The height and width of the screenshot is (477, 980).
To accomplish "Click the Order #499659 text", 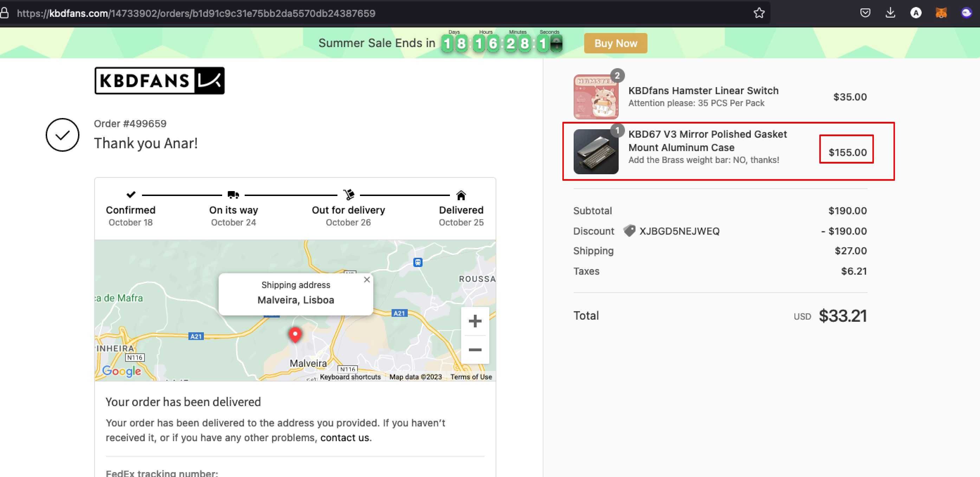I will [130, 124].
